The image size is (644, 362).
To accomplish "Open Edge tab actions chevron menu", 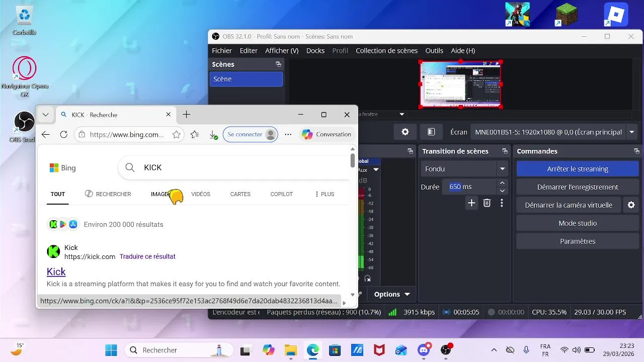I will (46, 115).
